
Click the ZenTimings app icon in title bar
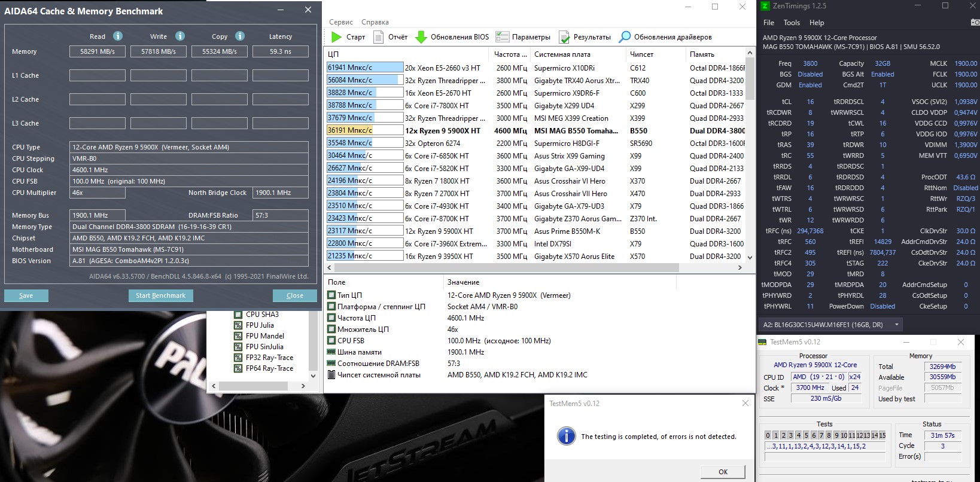[x=765, y=6]
